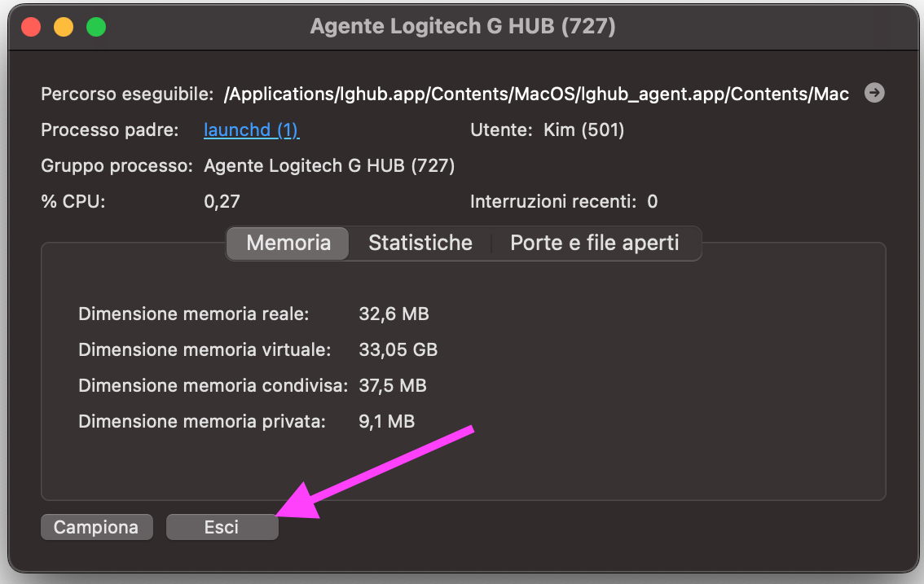
Task: Click the 0,27 CPU percentage value
Action: 222,201
